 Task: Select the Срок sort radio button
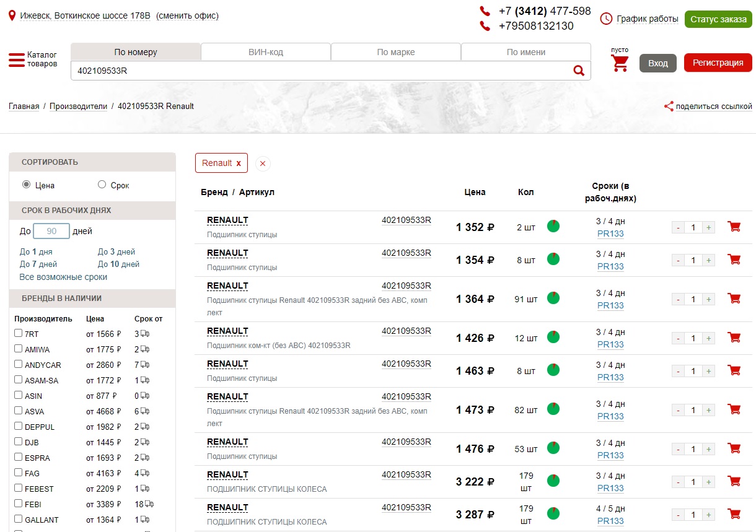coord(102,185)
